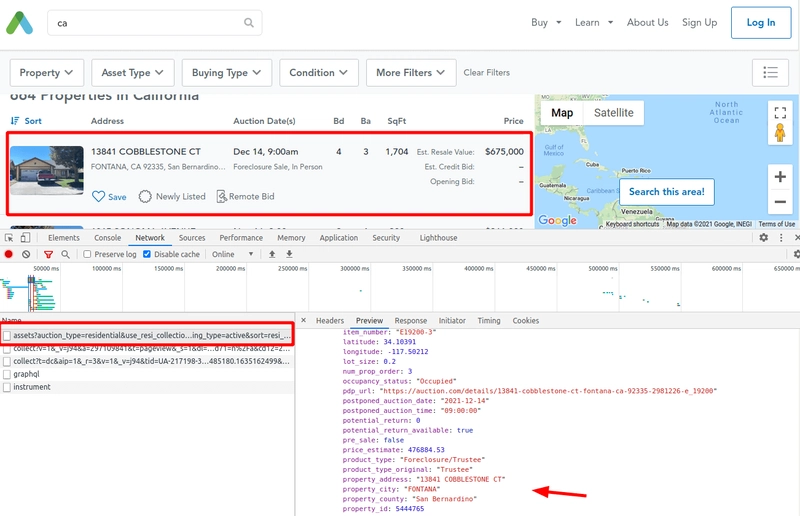This screenshot has width=800, height=516.
Task: Click the Remote Bid icon
Action: (x=221, y=196)
